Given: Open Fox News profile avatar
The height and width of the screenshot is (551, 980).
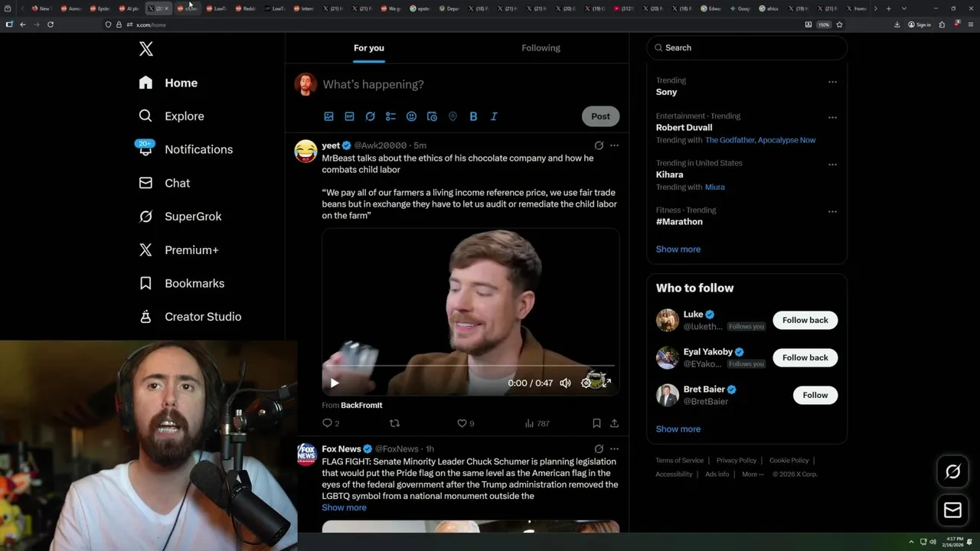Looking at the screenshot, I should pyautogui.click(x=305, y=454).
